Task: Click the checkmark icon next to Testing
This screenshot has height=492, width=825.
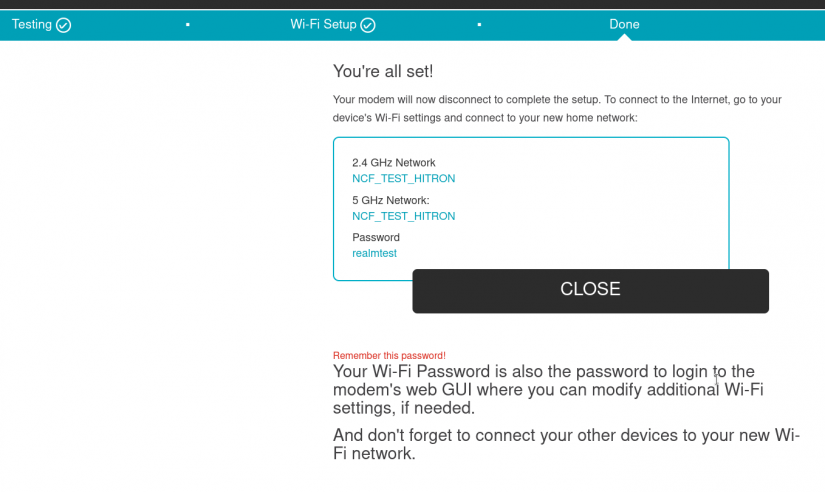Action: [64, 25]
